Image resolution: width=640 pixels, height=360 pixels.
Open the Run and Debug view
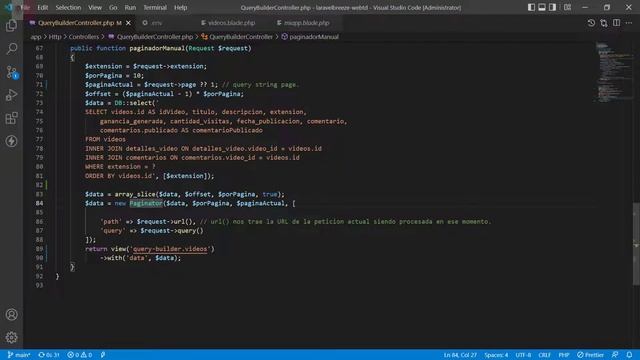point(11,95)
